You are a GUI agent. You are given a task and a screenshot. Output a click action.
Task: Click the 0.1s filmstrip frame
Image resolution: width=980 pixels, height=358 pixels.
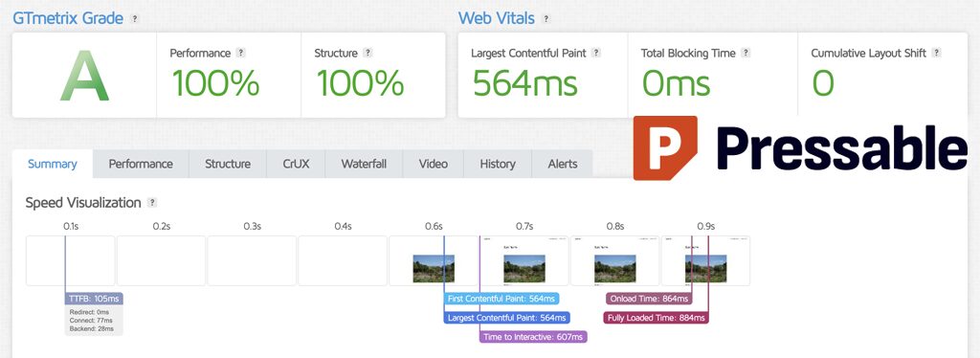tap(71, 260)
